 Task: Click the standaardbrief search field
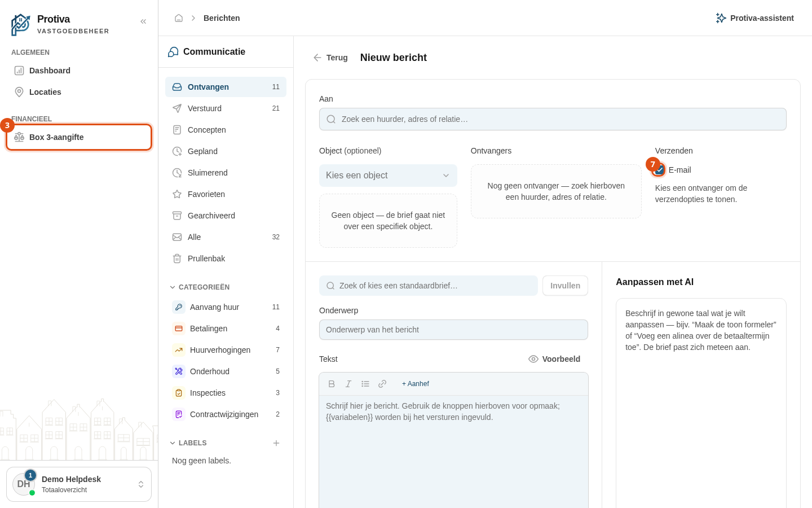429,286
